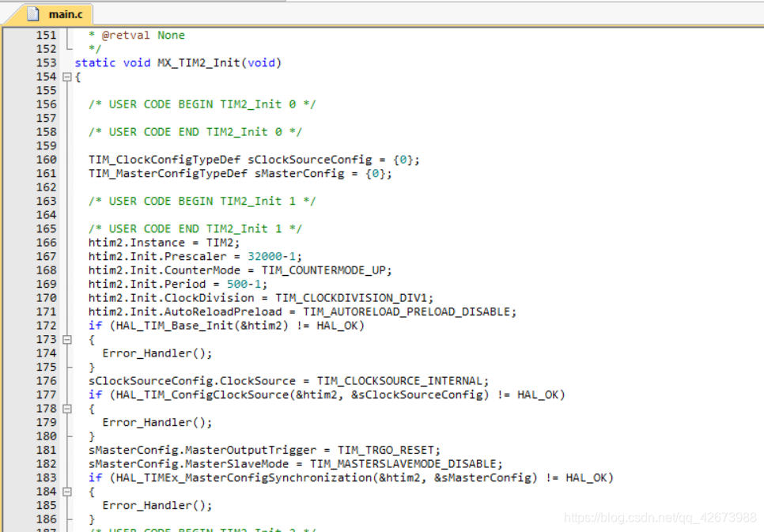Click 'sClockSourceConfig.ClockSource' on line 176
Viewport: 764px width, 532px height.
coord(192,381)
